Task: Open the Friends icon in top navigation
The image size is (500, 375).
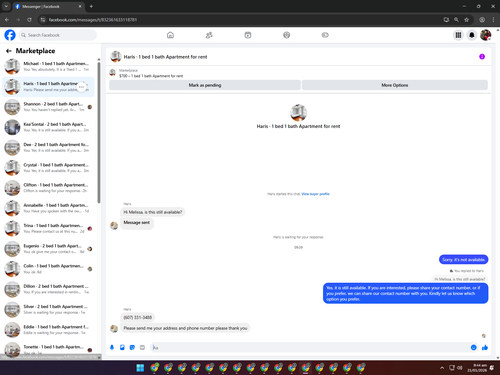Action: [209, 35]
